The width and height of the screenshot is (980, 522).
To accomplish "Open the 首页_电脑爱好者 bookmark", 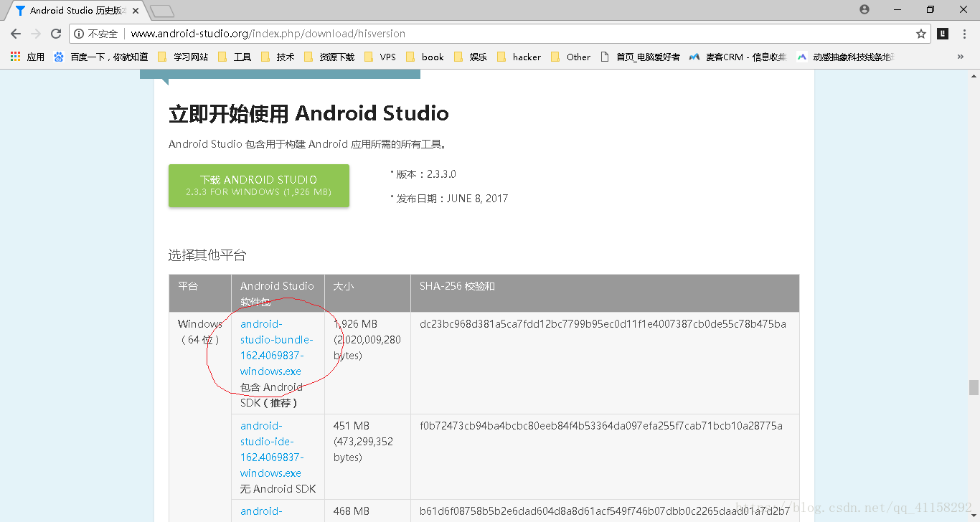I will point(640,57).
